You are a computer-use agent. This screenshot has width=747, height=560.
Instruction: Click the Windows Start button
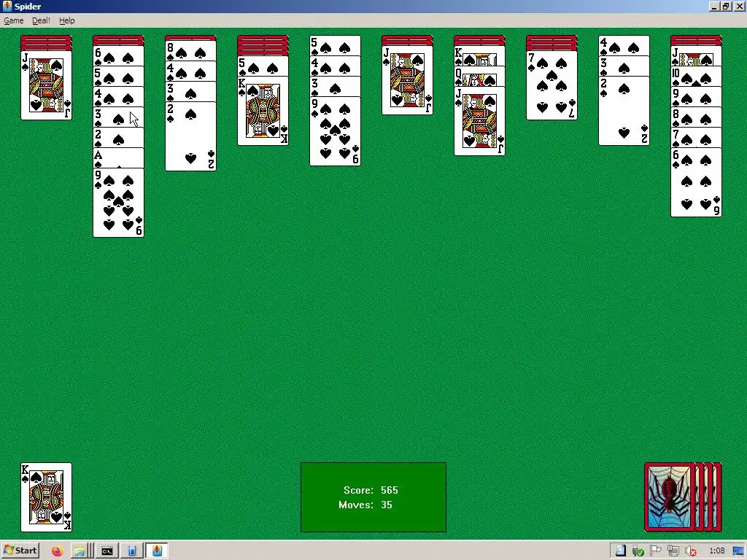point(20,551)
